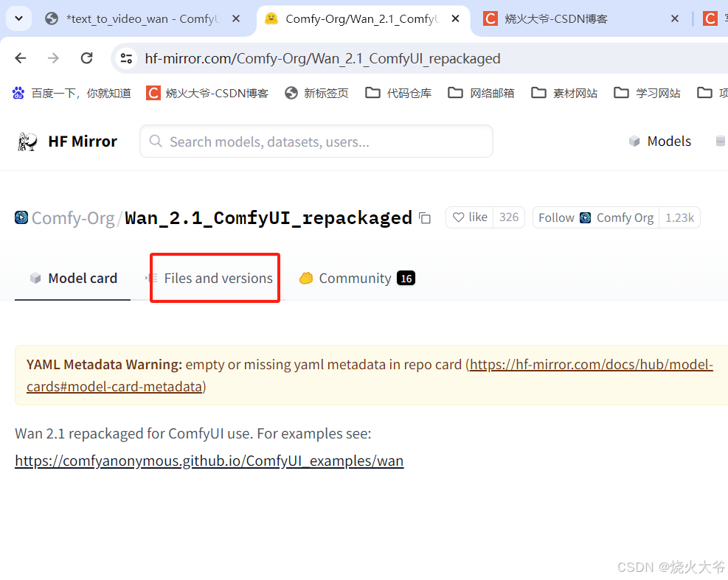Viewport: 728px width, 580px height.
Task: Open the 新标签页 bookmark
Action: click(316, 94)
